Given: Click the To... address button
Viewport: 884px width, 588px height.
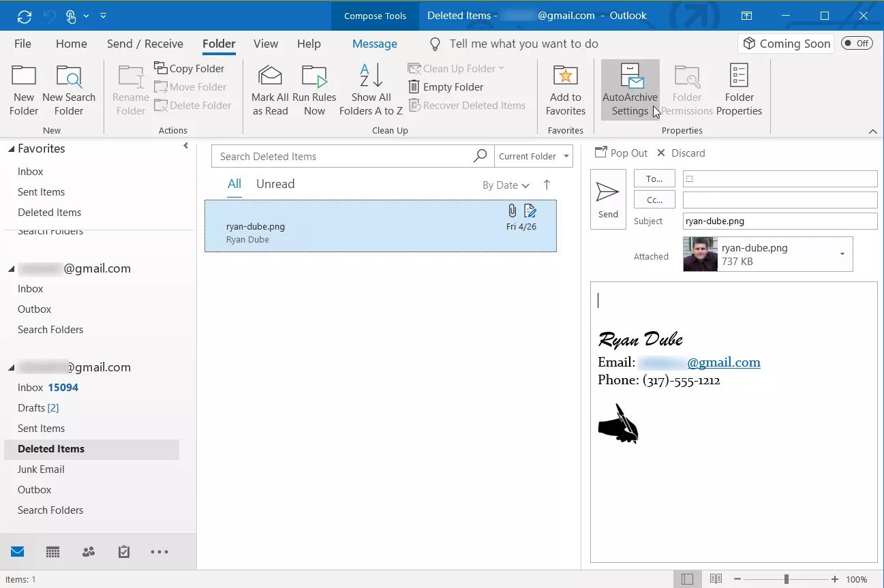Looking at the screenshot, I should [x=654, y=179].
